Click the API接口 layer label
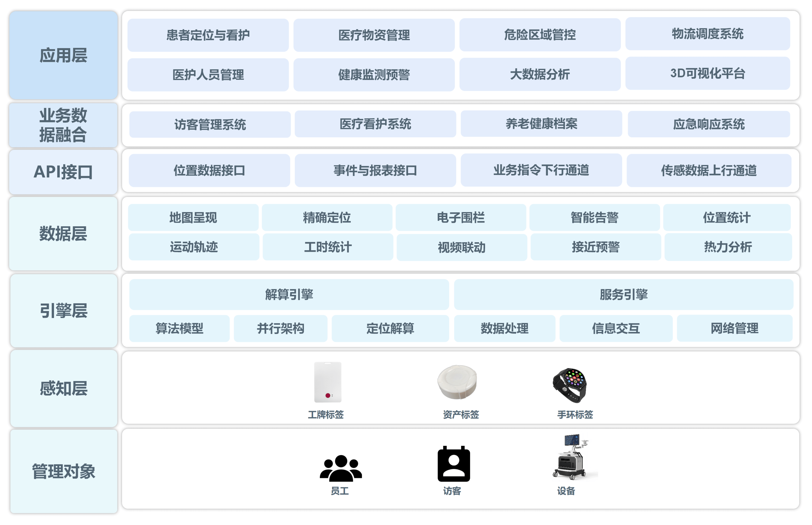Screen dimensions: 812x525 click(63, 172)
